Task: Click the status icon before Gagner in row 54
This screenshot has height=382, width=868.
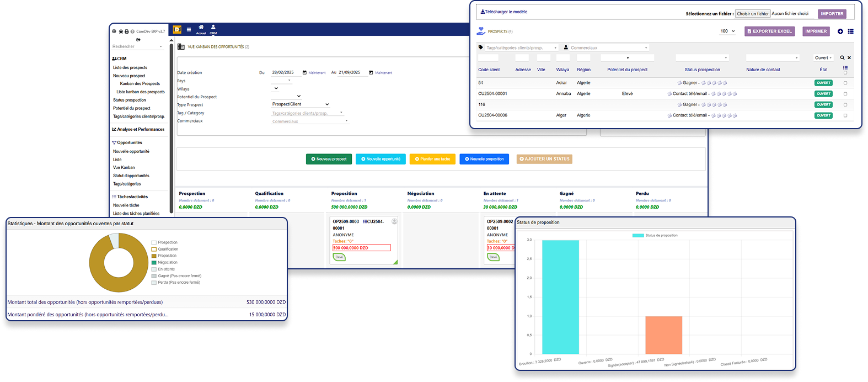Action: (x=679, y=83)
